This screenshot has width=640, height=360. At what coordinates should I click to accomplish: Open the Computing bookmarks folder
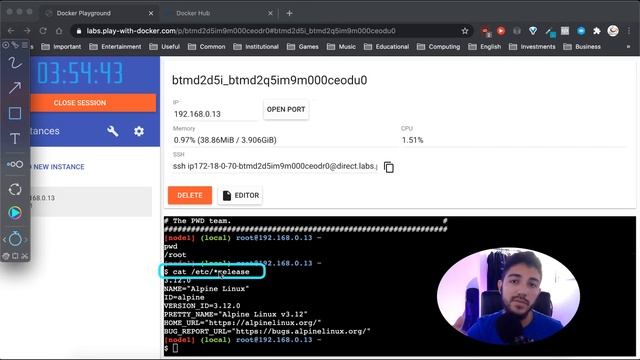438,47
